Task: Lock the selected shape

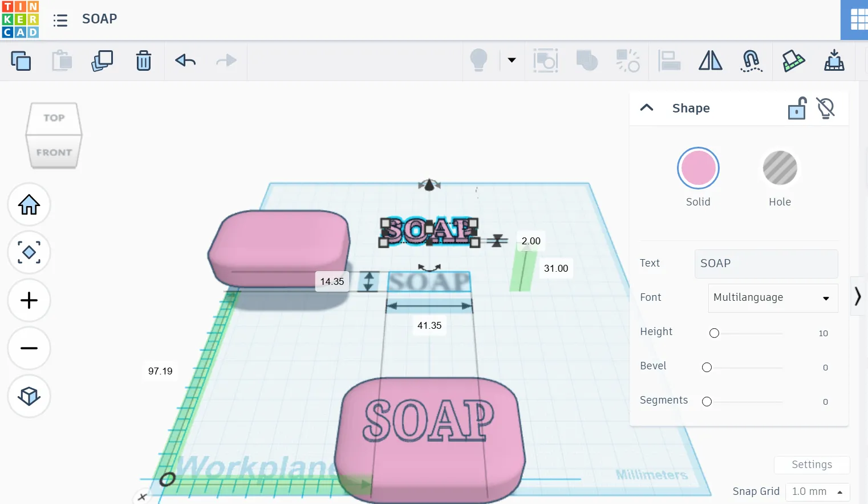Action: [x=797, y=108]
